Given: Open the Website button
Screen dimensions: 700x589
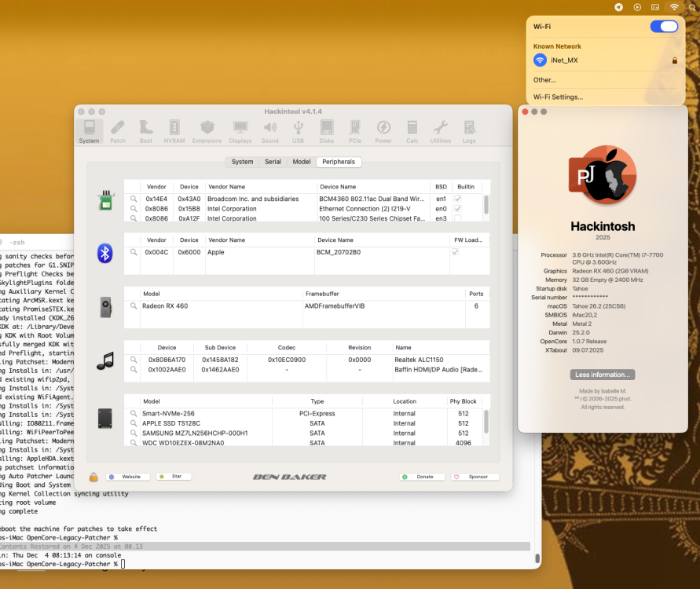Looking at the screenshot, I should [x=128, y=477].
